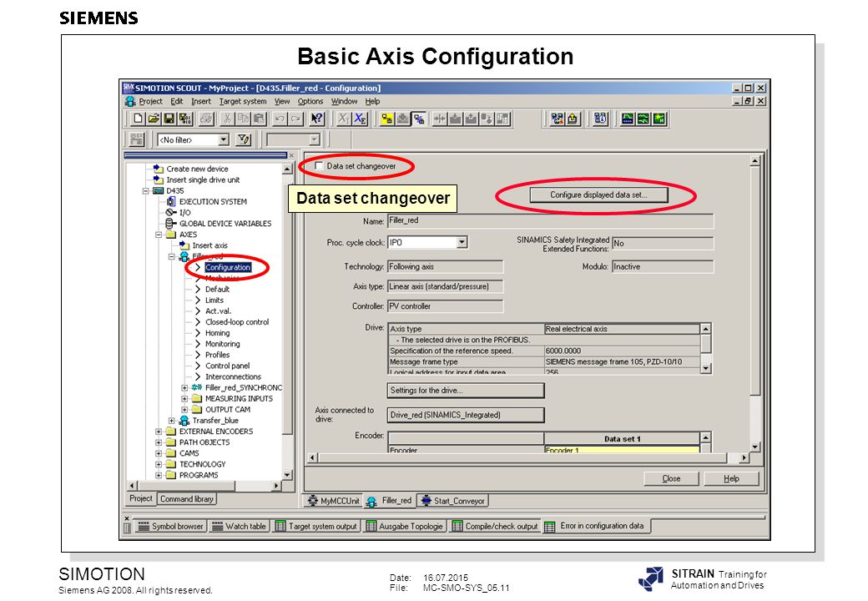Image resolution: width=868 pixels, height=601 pixels.
Task: Switch to the Start_Conveyor window tab
Action: click(x=453, y=501)
